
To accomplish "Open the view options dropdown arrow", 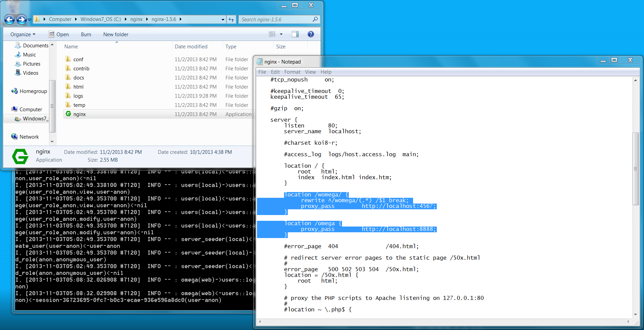I will (x=281, y=34).
